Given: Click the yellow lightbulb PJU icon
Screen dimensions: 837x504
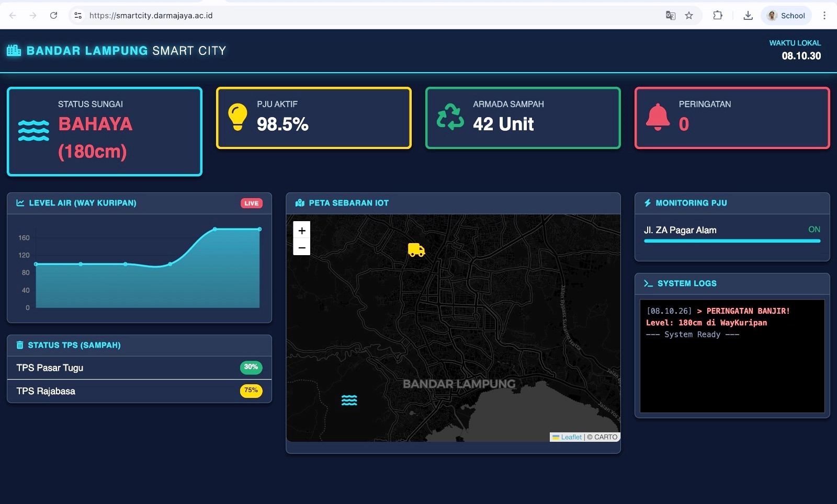Looking at the screenshot, I should coord(237,117).
